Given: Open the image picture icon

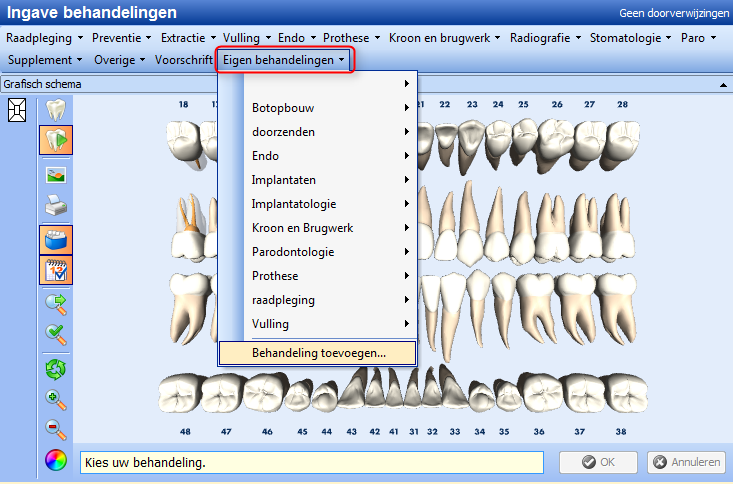Looking at the screenshot, I should (56, 175).
